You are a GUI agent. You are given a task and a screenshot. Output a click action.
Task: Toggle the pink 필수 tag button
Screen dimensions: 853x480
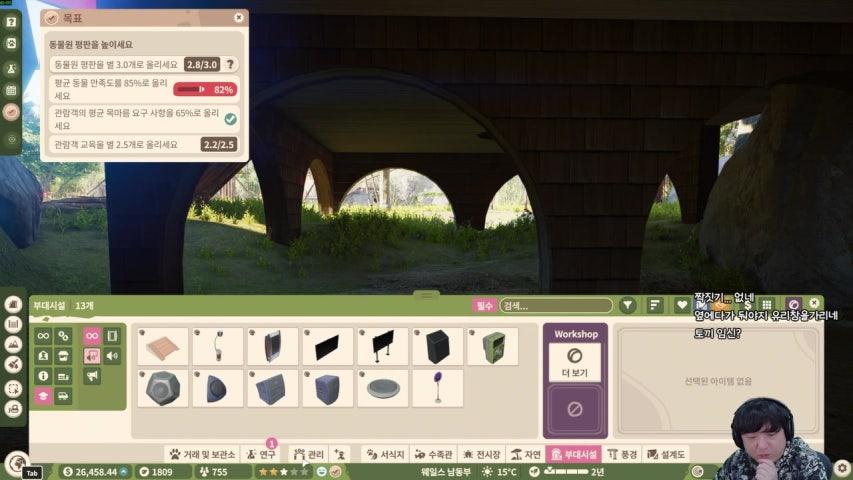tap(484, 306)
